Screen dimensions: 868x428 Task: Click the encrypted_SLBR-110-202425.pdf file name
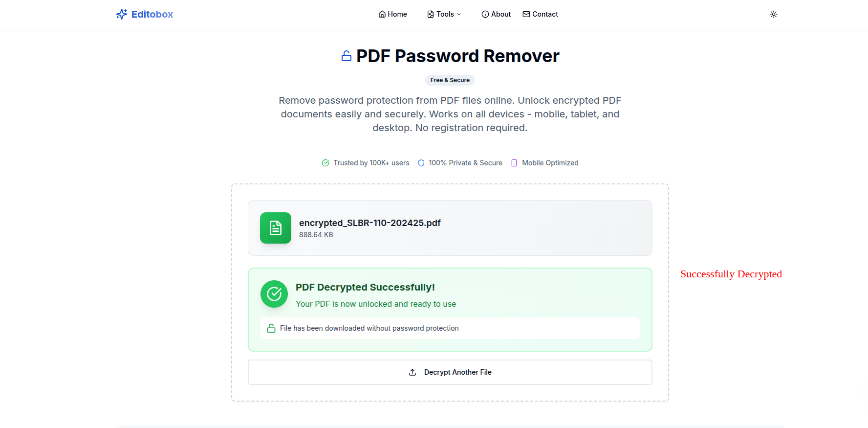[x=369, y=223]
